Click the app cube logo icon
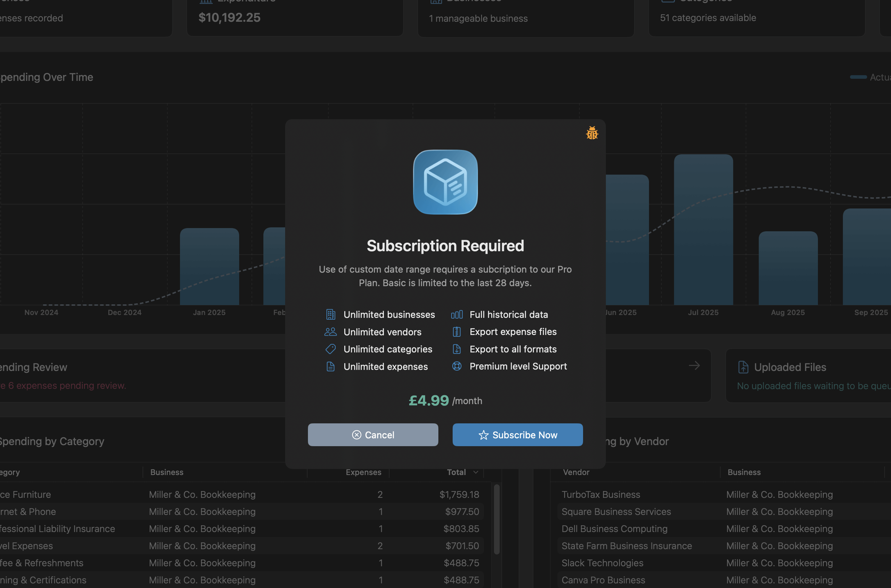This screenshot has height=588, width=891. click(445, 182)
